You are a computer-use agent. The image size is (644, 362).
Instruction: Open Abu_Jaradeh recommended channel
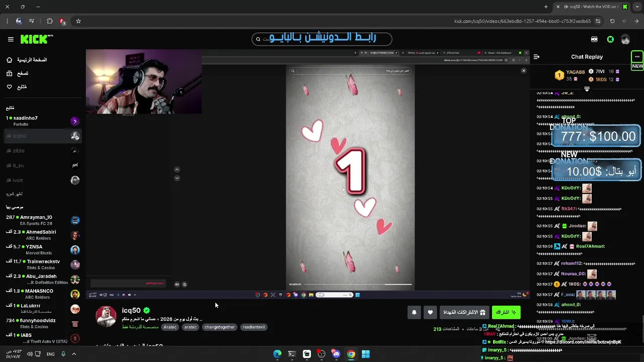pos(42,279)
